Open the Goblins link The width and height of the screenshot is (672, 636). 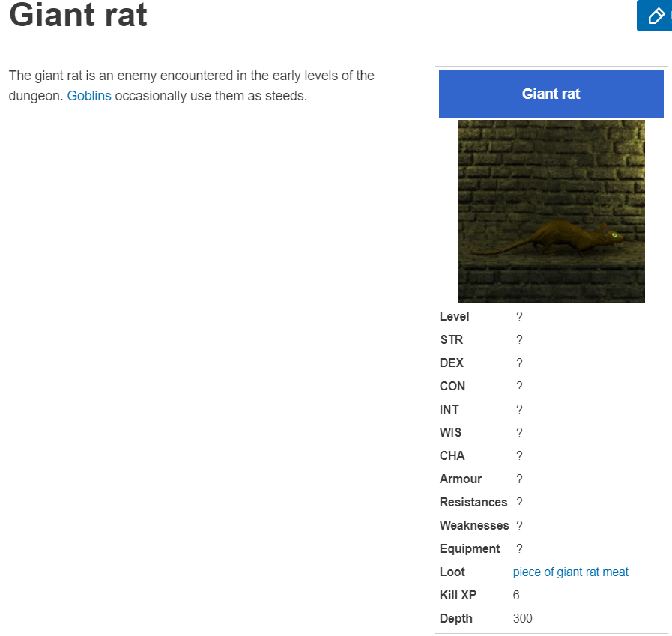point(89,96)
